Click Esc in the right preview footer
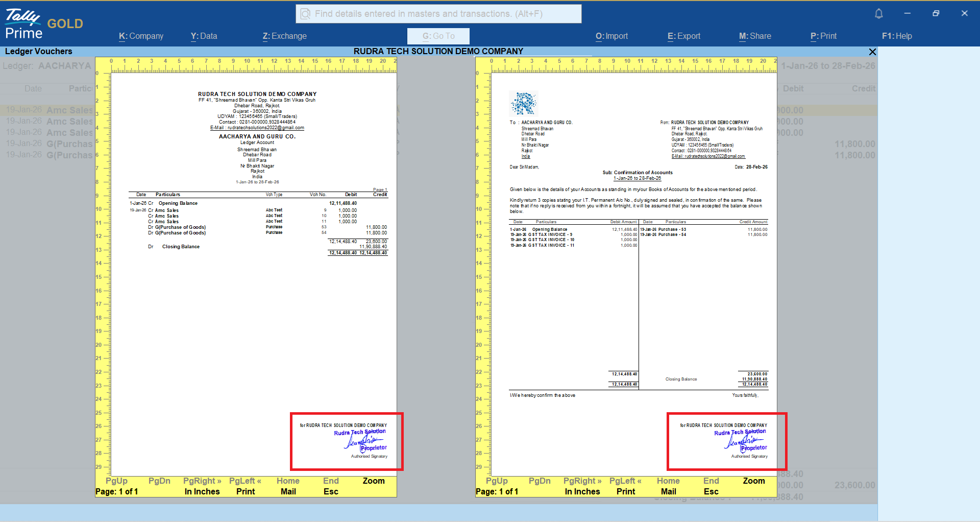The width and height of the screenshot is (980, 522). [x=711, y=491]
